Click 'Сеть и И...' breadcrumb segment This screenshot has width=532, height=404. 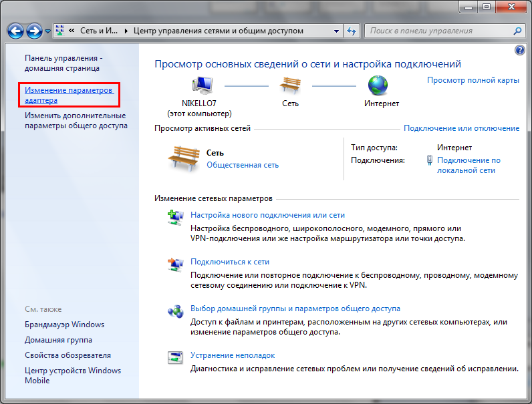tap(99, 31)
